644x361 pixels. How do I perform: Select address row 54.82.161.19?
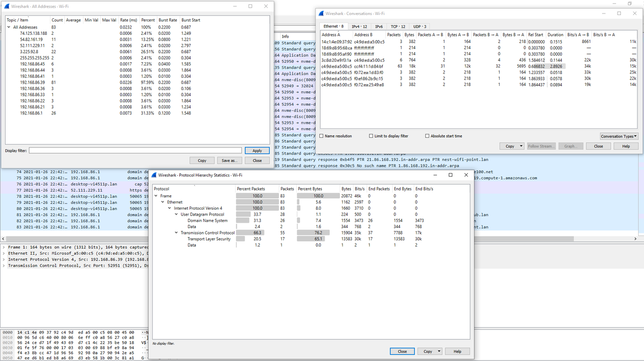pos(136,40)
